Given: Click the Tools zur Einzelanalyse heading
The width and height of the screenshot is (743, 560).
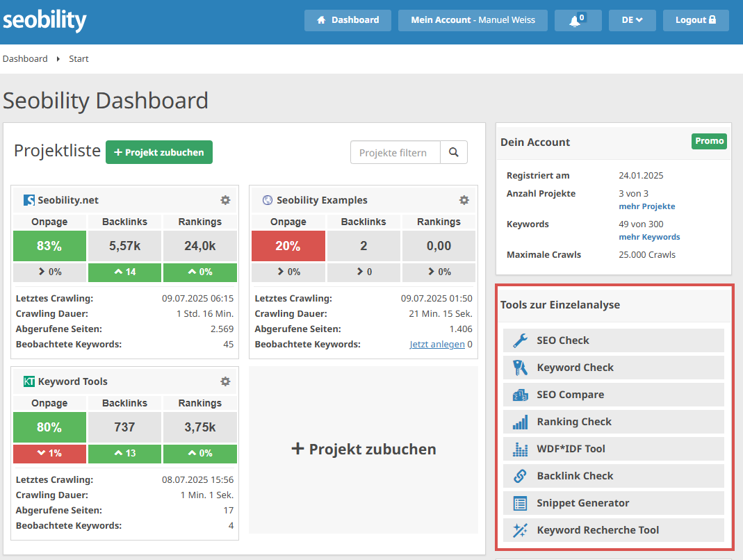Looking at the screenshot, I should 560,304.
